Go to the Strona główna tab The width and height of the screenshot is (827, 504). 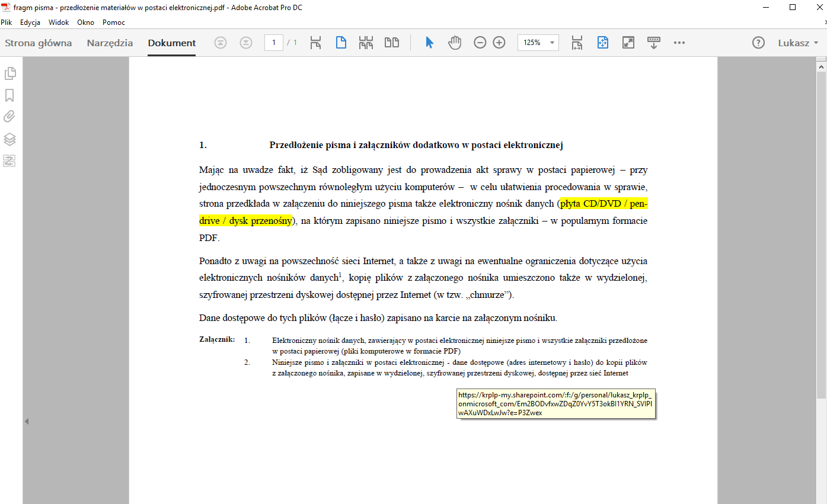click(39, 43)
